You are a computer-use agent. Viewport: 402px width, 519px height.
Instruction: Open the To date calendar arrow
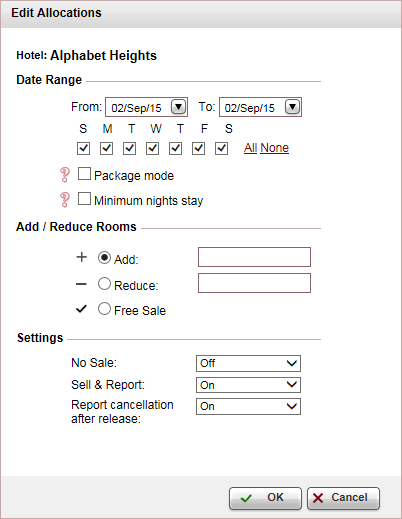coord(293,107)
